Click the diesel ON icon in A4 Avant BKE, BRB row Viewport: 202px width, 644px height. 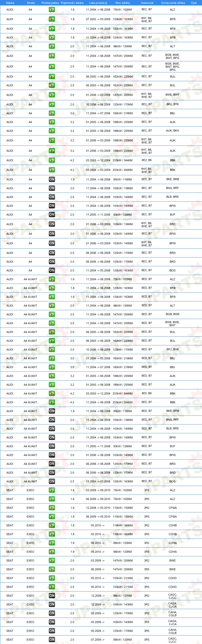coord(52,411)
